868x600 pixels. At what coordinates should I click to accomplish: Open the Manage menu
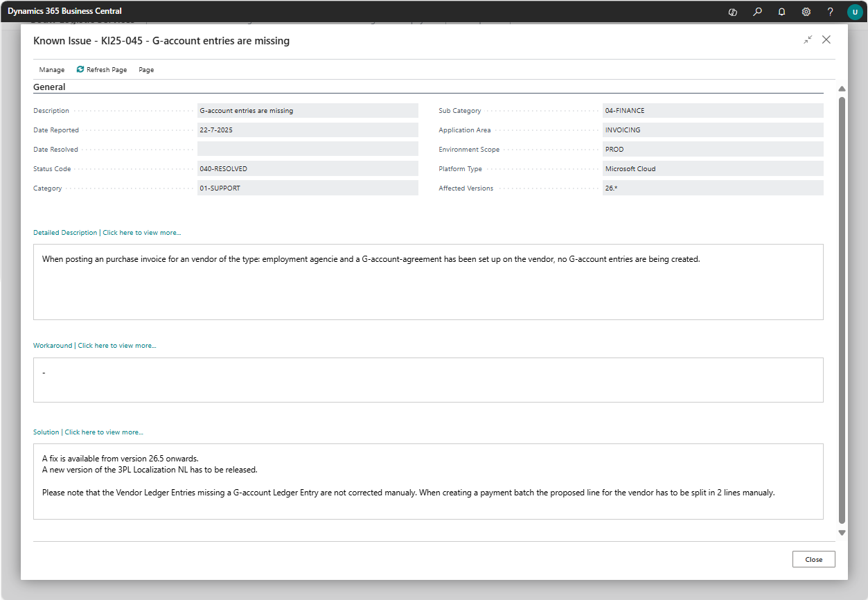52,70
